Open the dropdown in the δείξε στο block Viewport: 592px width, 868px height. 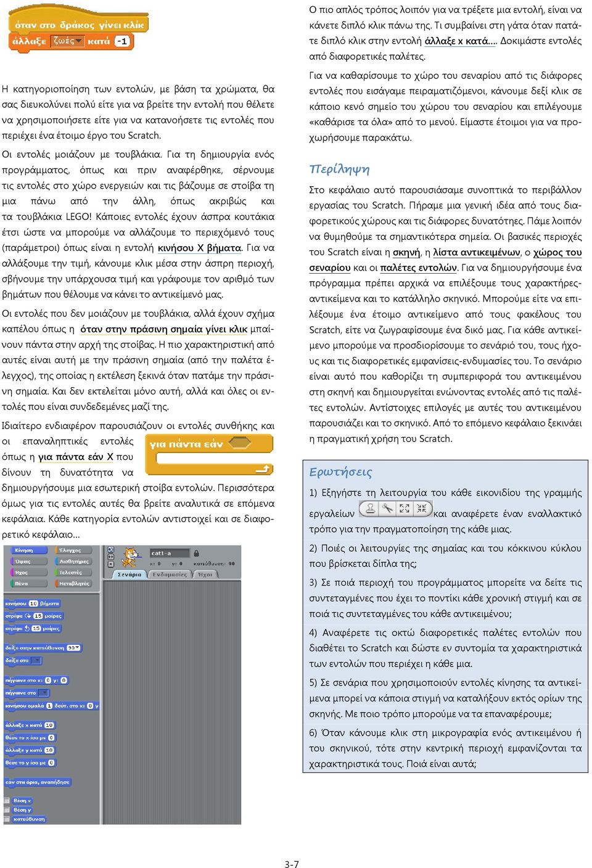coord(36,660)
